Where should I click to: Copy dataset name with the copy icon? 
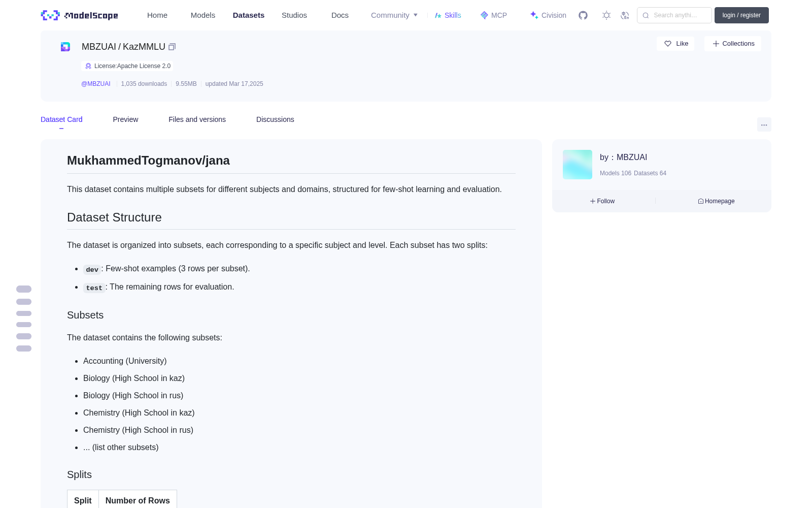(172, 47)
